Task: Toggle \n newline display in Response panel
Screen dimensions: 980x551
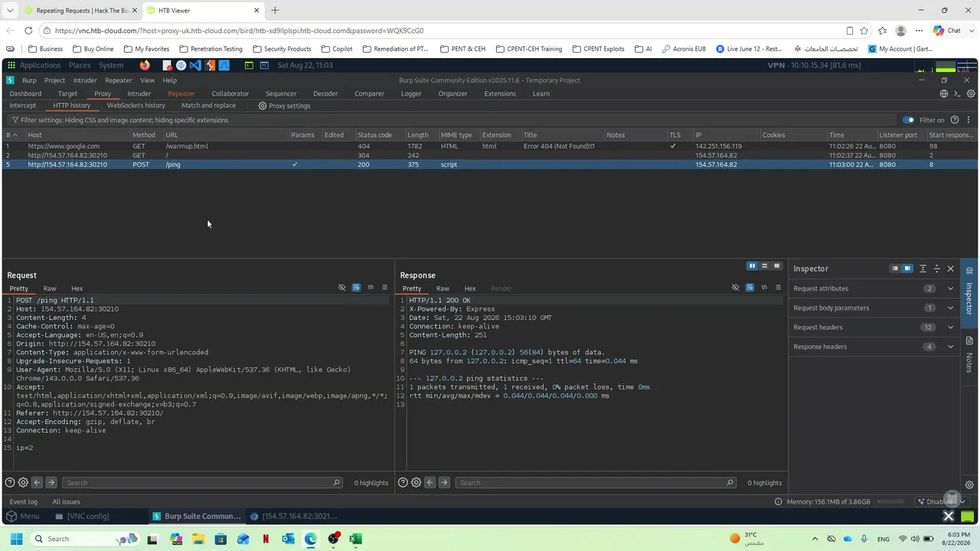Action: [764, 288]
